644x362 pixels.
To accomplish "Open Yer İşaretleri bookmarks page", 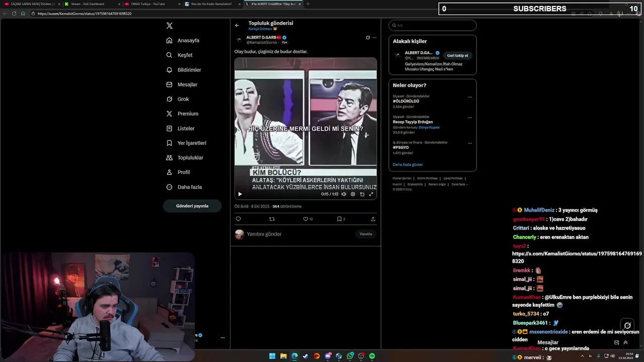I will (x=186, y=143).
